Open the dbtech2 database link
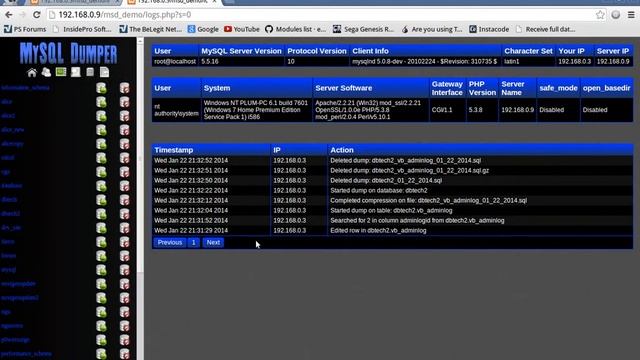 click(x=11, y=214)
